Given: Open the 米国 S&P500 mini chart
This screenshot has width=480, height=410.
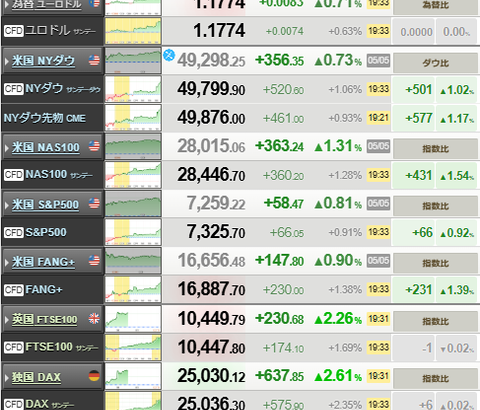Looking at the screenshot, I should click(133, 204).
